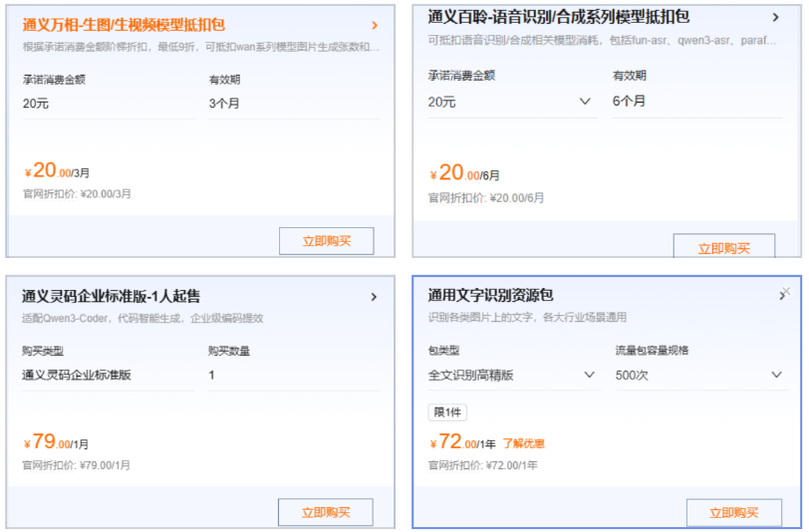Open 通义百聆-语音识别/合成系列模型抵扣包 title

tap(558, 17)
